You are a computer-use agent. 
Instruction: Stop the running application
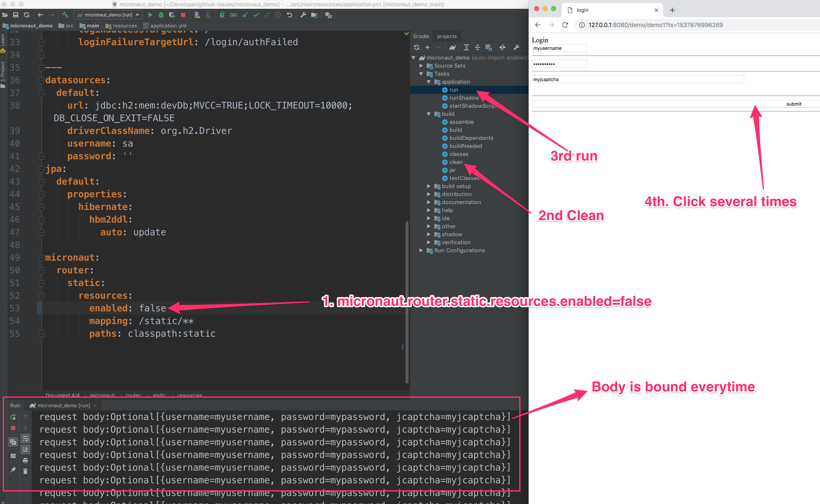point(183,15)
